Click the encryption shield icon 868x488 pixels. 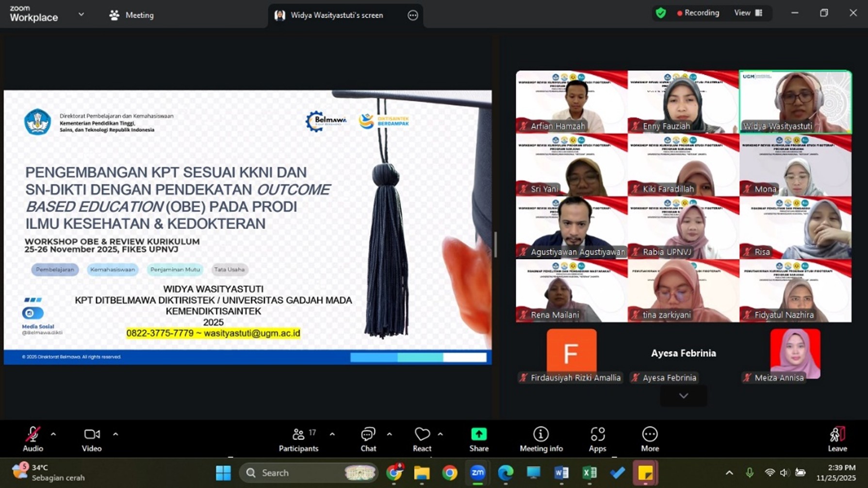tap(660, 13)
